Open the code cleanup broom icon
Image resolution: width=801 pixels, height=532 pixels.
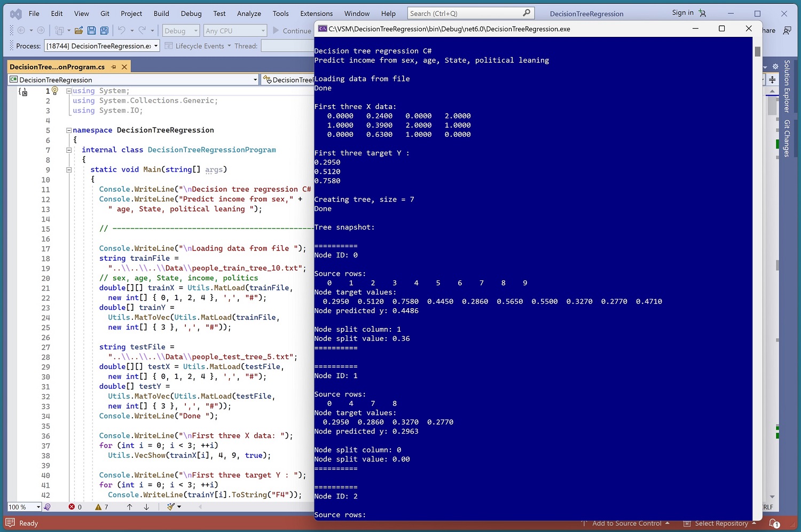171,506
